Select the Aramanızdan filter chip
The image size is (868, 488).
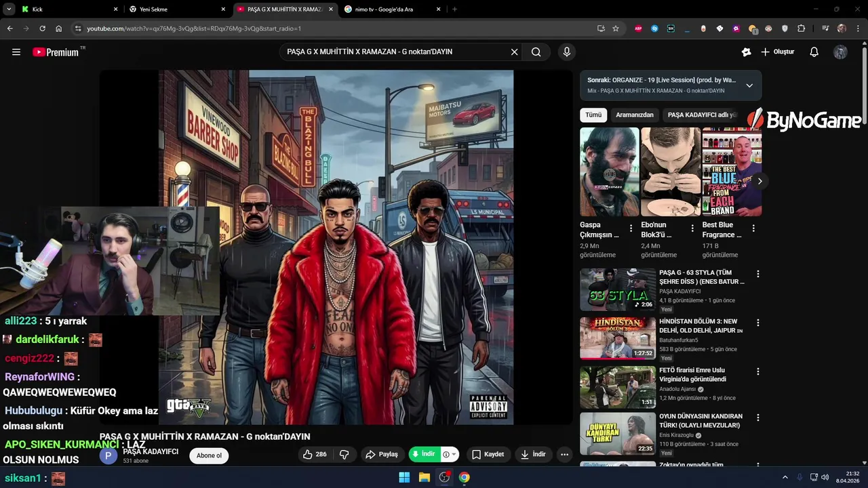pyautogui.click(x=635, y=115)
